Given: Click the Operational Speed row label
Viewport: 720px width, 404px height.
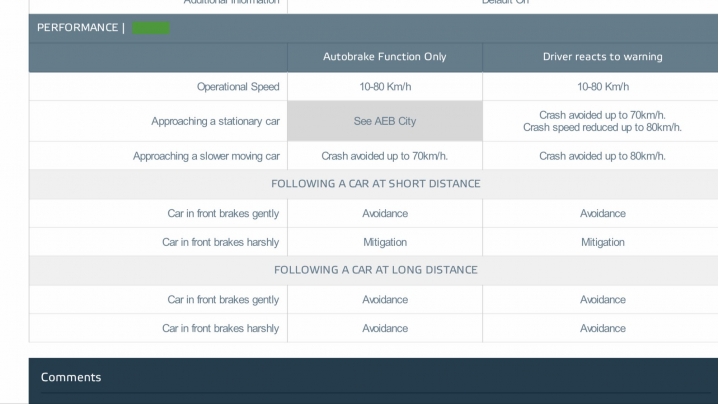Looking at the screenshot, I should [238, 87].
